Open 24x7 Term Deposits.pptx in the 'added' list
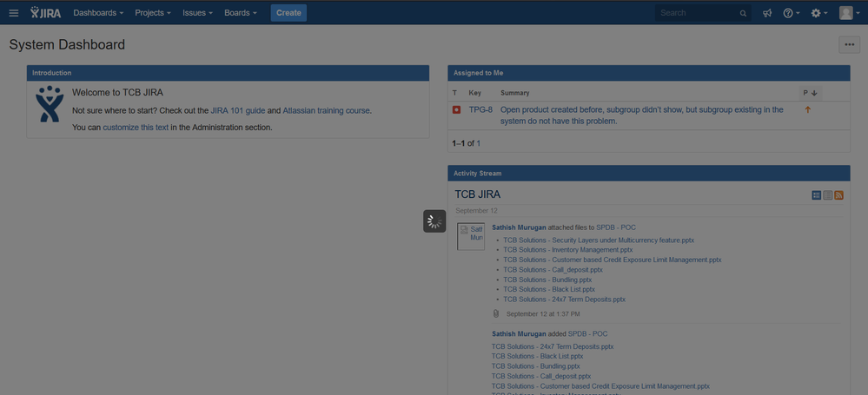 [553, 346]
